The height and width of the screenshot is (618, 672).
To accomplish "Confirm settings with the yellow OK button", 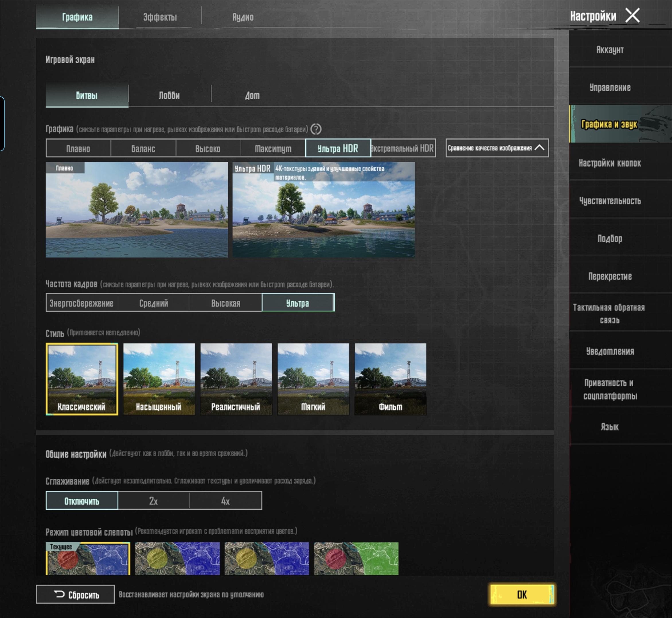I will pos(522,594).
